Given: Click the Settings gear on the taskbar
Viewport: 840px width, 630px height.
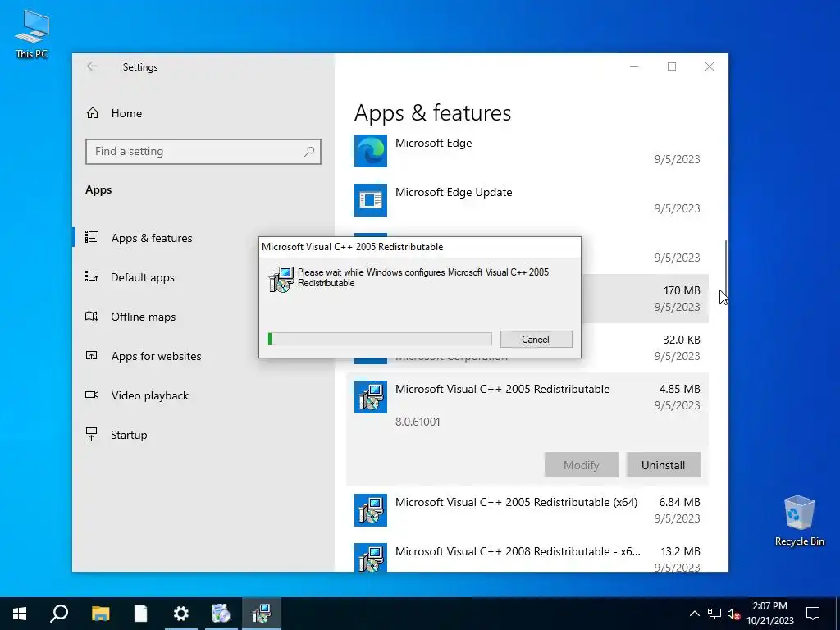Looking at the screenshot, I should 181,614.
